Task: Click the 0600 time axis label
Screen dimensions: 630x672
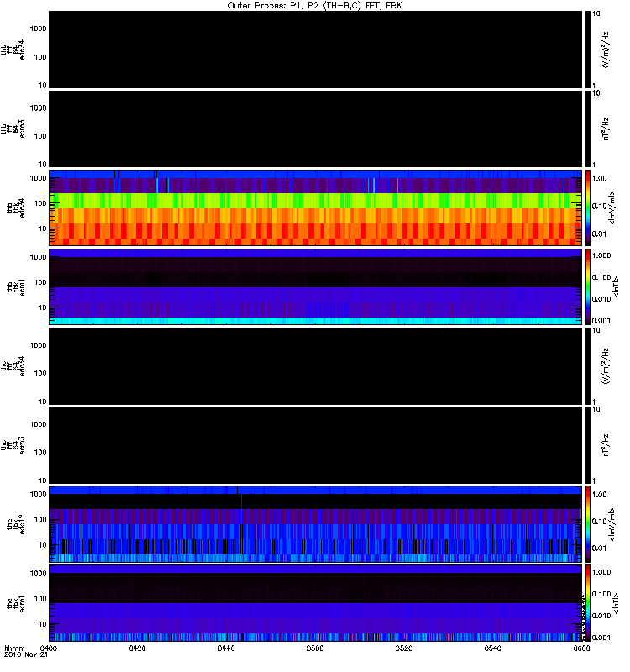Action: (581, 648)
